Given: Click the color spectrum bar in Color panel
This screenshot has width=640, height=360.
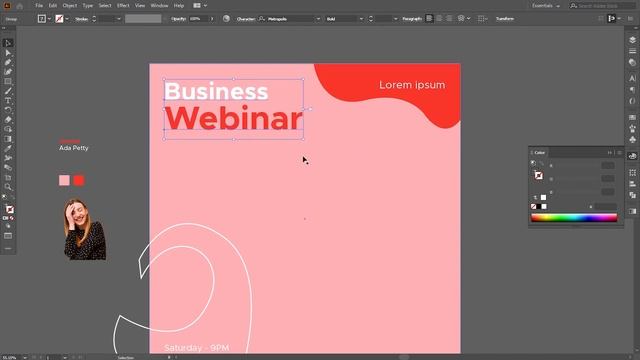Looking at the screenshot, I should [574, 218].
